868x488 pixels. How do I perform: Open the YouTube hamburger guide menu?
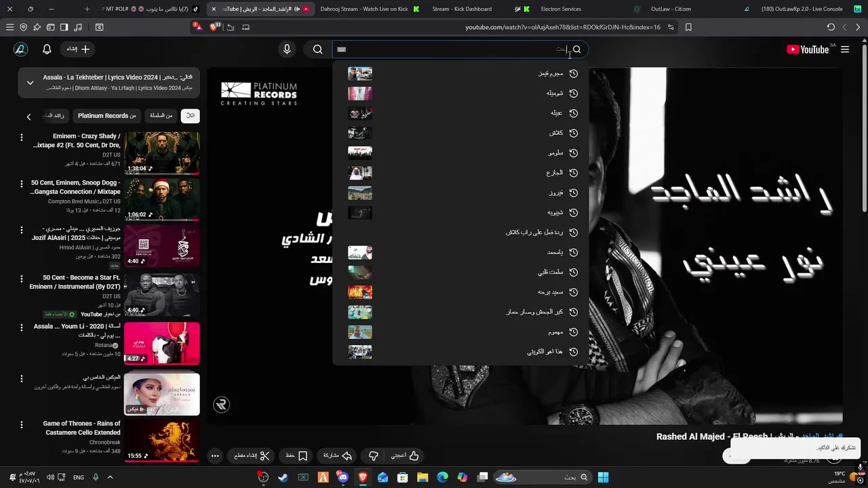[x=845, y=49]
